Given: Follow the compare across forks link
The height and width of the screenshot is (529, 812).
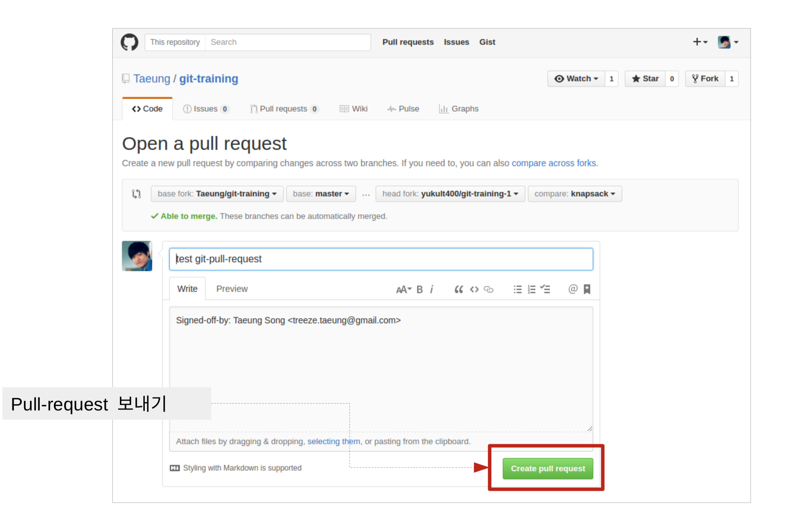Looking at the screenshot, I should 554,163.
